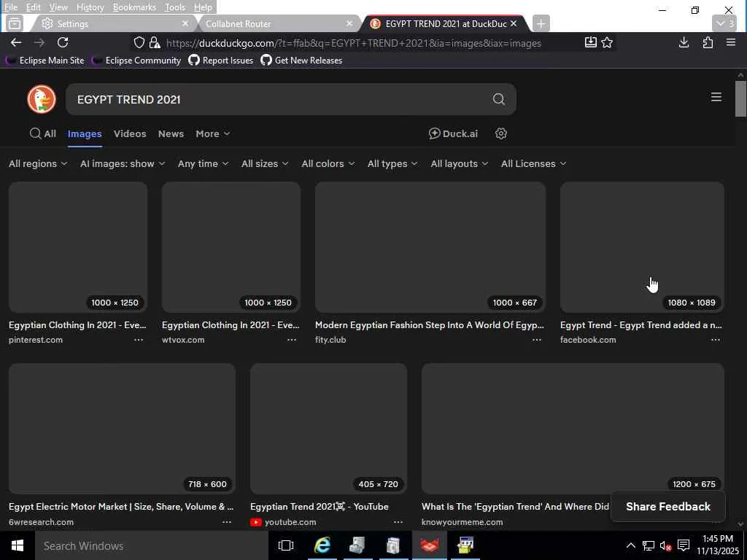Bookmark this page with the star icon
Screen dimensions: 747x560
[x=606, y=43]
